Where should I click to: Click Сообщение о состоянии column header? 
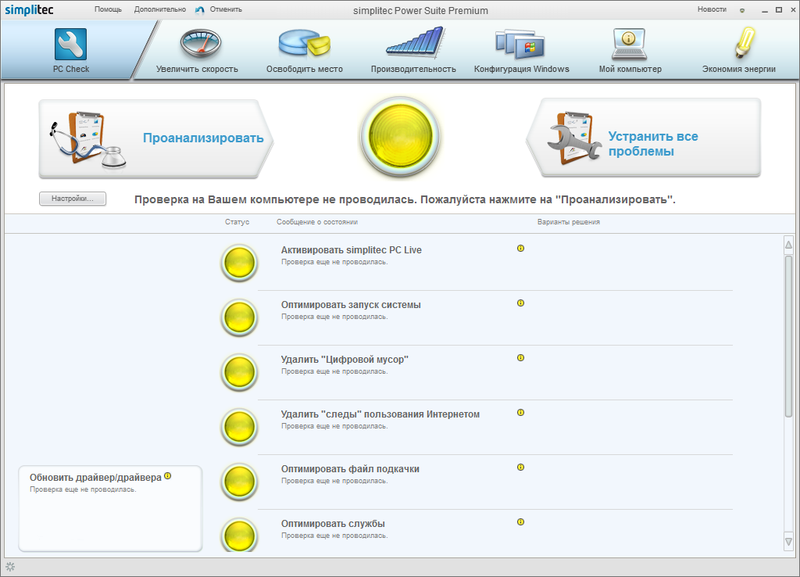317,222
